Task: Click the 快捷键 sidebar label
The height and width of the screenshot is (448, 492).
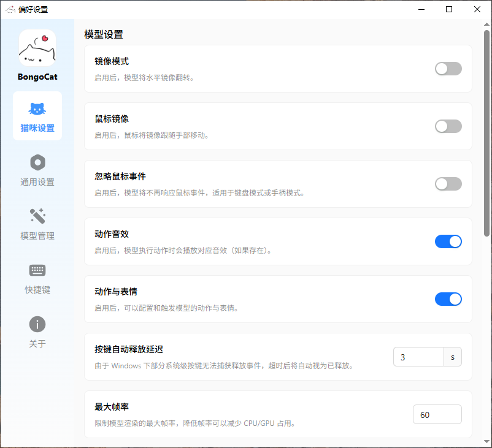Action: point(37,290)
